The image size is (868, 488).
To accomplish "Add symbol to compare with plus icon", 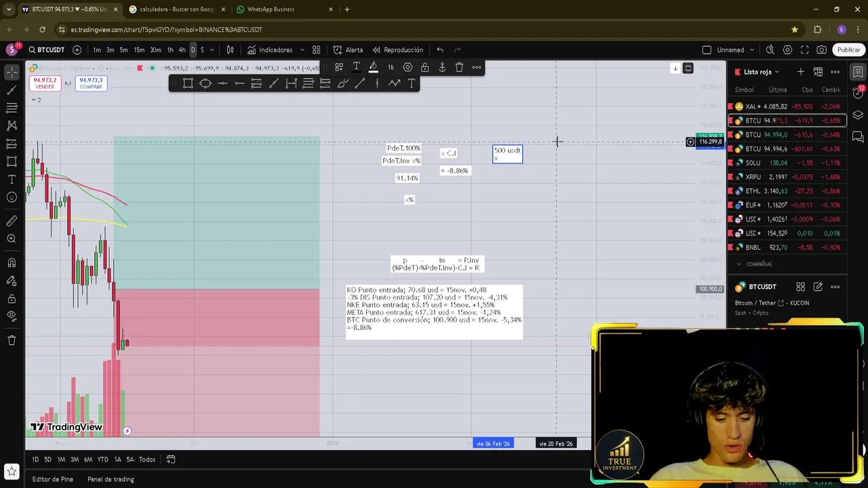I will coord(77,49).
